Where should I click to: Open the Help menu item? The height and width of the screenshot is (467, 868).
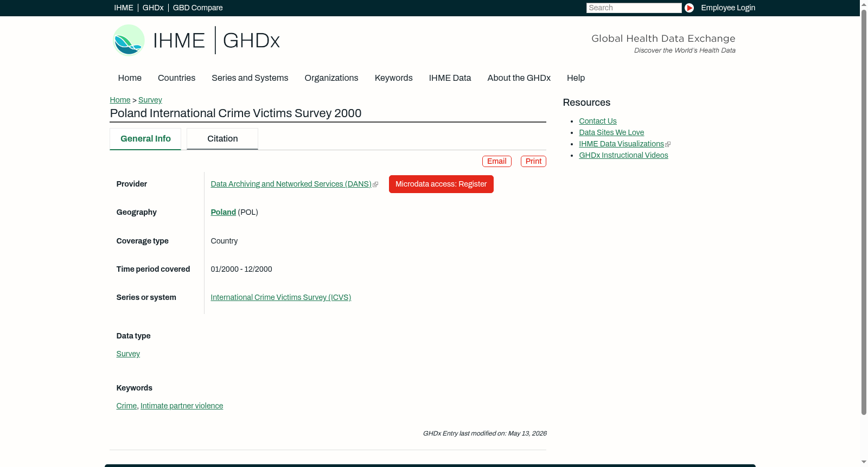576,78
